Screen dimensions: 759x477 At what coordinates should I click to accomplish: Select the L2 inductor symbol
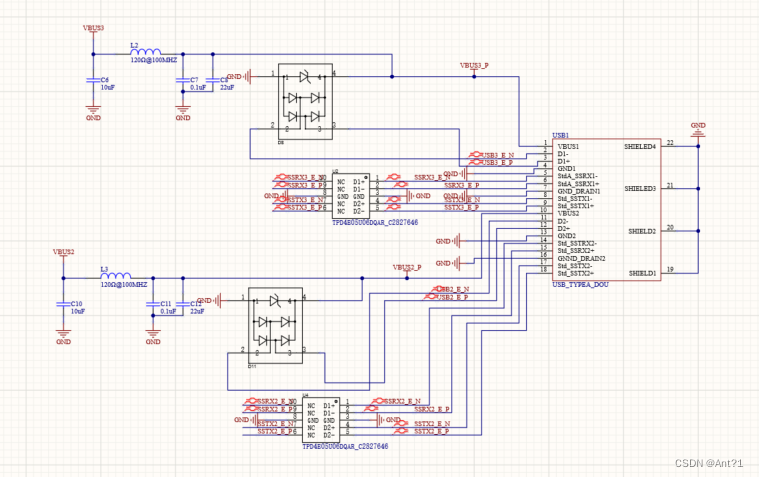coord(146,51)
